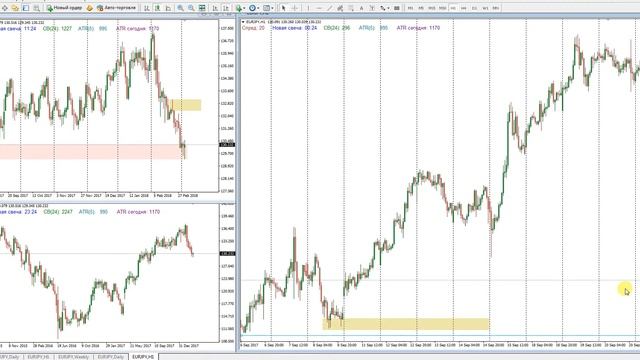Click the Templates icon

tap(266, 8)
